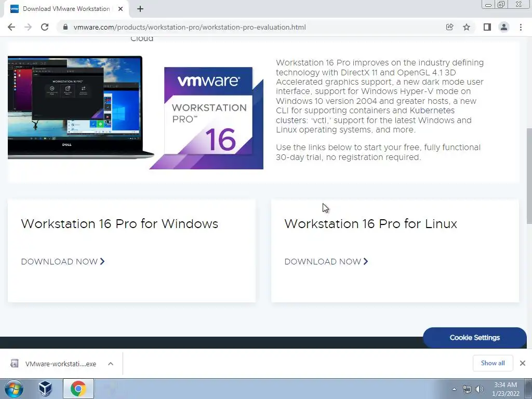This screenshot has width=532, height=399.
Task: Bookmark this page with the star
Action: click(467, 27)
